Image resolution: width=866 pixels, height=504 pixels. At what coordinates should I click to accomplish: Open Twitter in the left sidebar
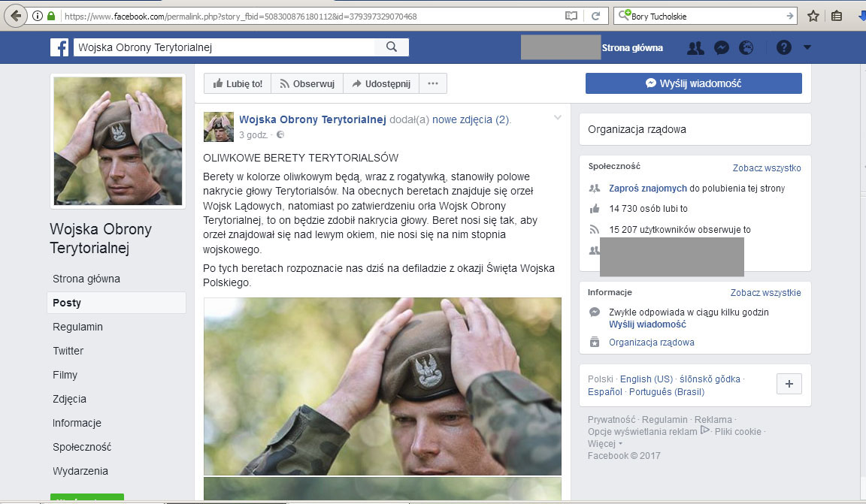pos(68,351)
